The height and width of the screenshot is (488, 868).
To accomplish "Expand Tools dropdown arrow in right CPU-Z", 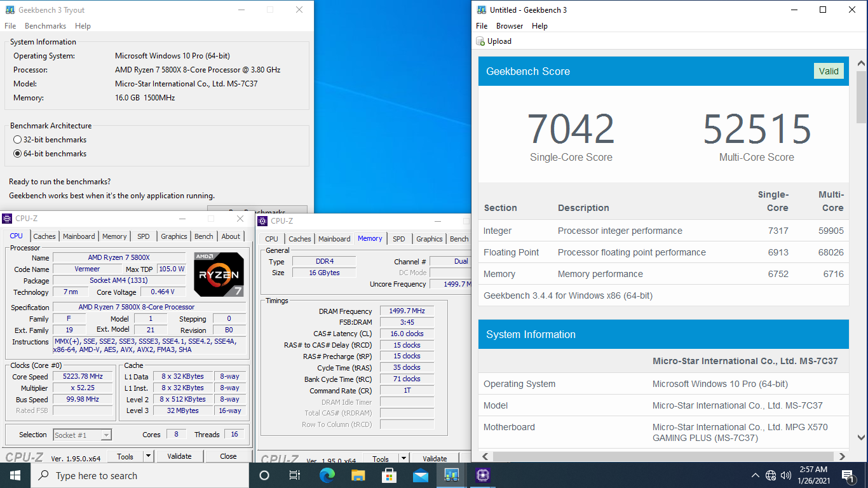I will (403, 459).
